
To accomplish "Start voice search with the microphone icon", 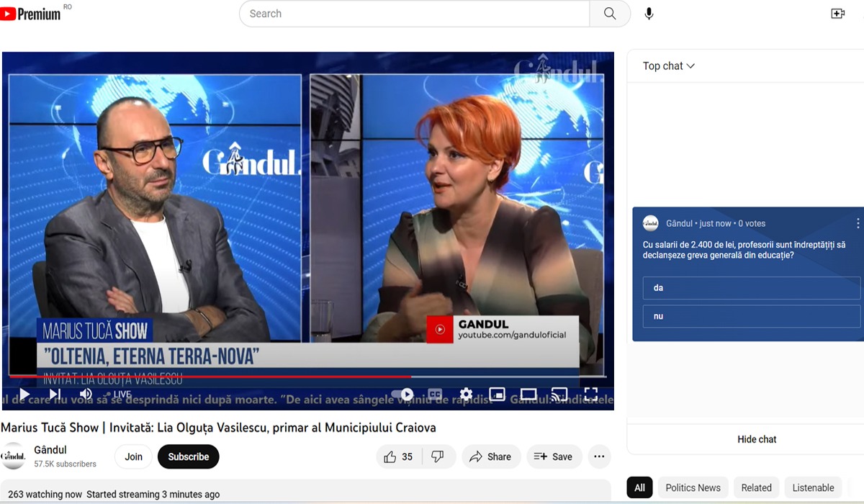I will 649,14.
